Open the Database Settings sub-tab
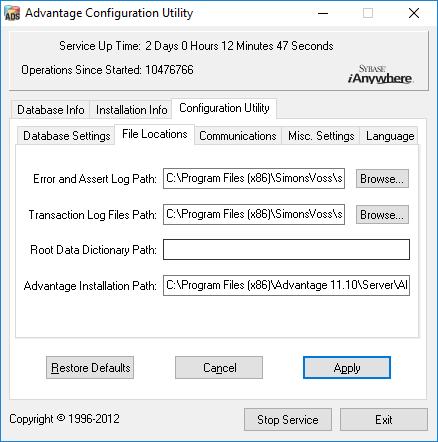 coord(67,136)
